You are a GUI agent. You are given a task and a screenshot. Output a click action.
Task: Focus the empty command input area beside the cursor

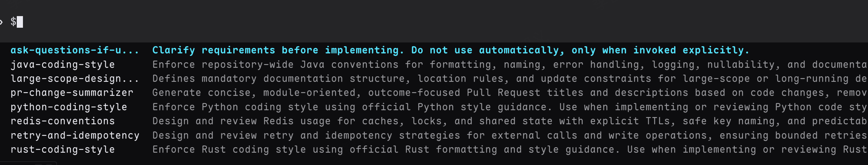(x=445, y=22)
